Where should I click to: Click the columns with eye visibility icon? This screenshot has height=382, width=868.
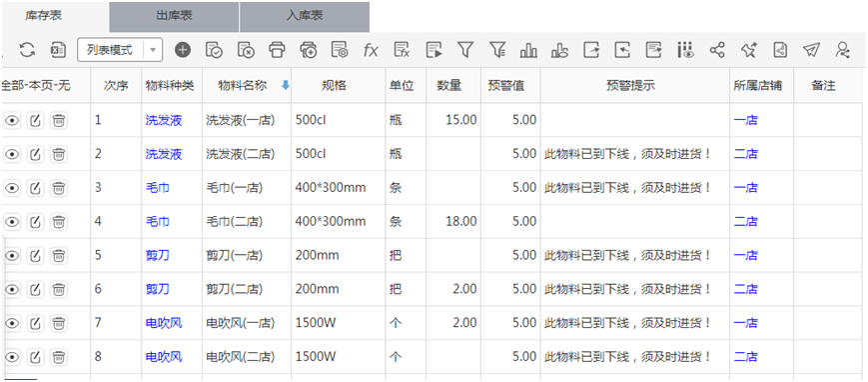click(x=685, y=50)
